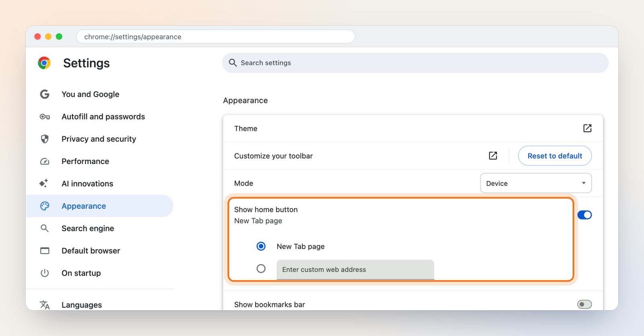Open the Mode dropdown set to Device
Viewport: 644px width, 336px height.
(536, 183)
